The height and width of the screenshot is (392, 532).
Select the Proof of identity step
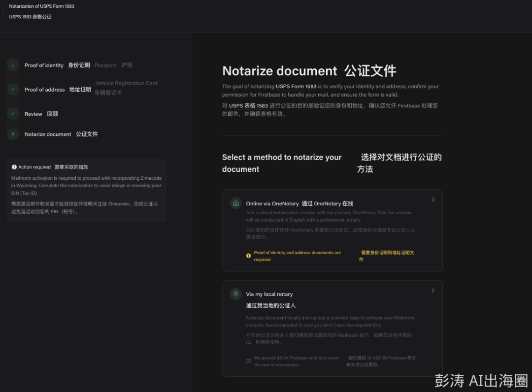coord(44,65)
